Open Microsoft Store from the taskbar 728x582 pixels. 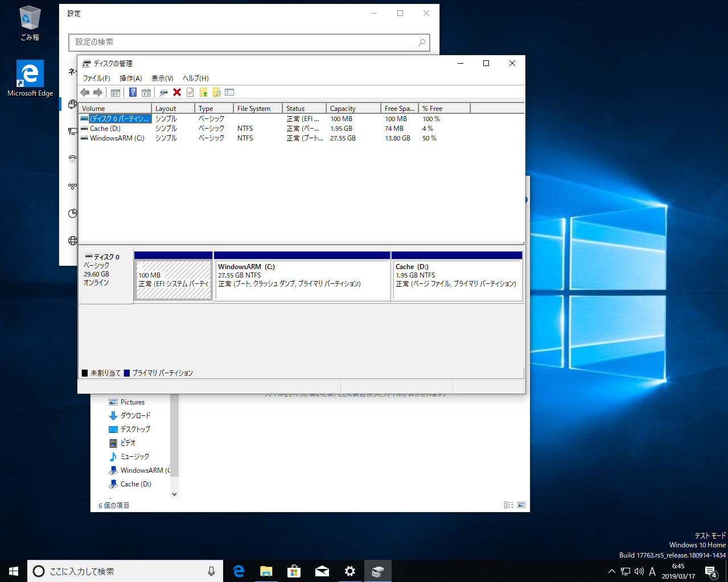(x=294, y=571)
